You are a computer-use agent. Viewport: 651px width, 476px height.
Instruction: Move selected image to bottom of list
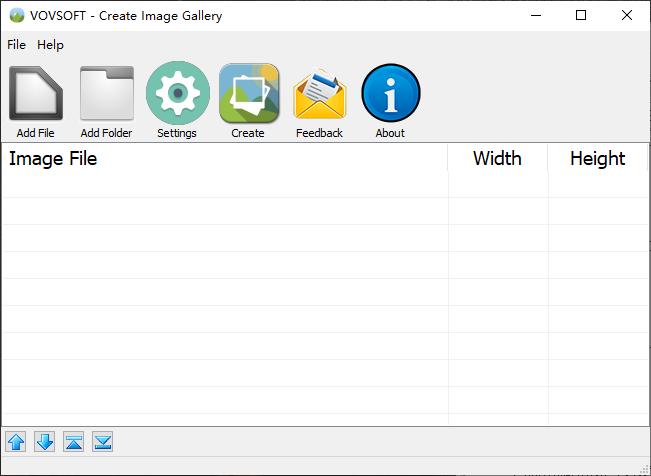coord(103,442)
